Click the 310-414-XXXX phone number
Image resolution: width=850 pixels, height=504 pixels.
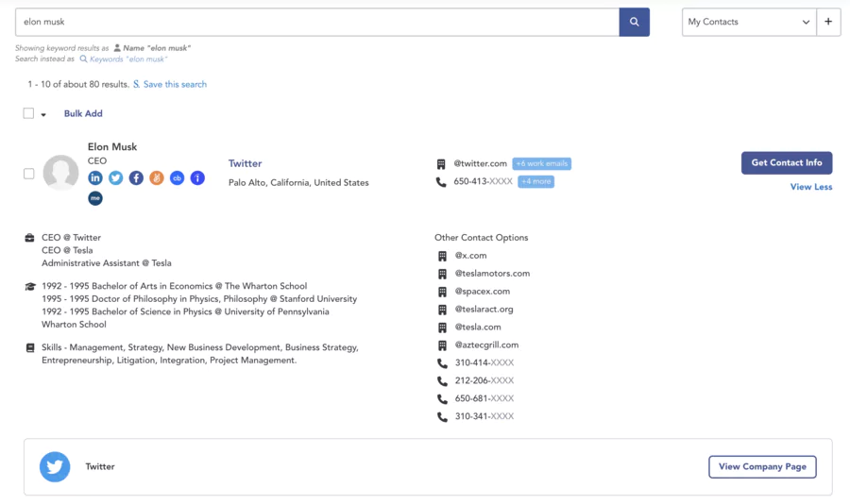(x=484, y=363)
